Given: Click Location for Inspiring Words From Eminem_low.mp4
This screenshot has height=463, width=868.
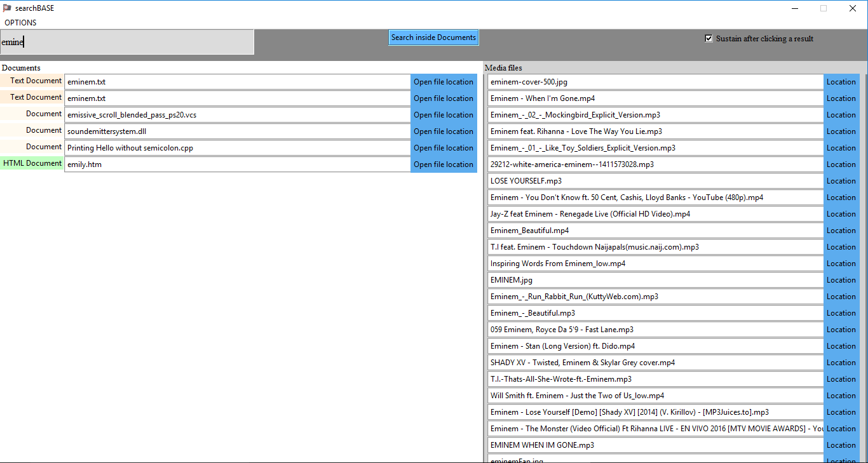Looking at the screenshot, I should 841,264.
